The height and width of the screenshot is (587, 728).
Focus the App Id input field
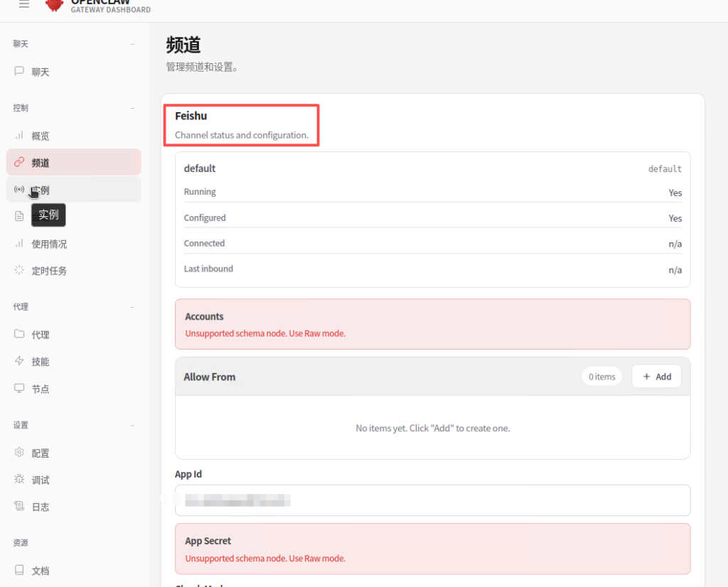432,500
